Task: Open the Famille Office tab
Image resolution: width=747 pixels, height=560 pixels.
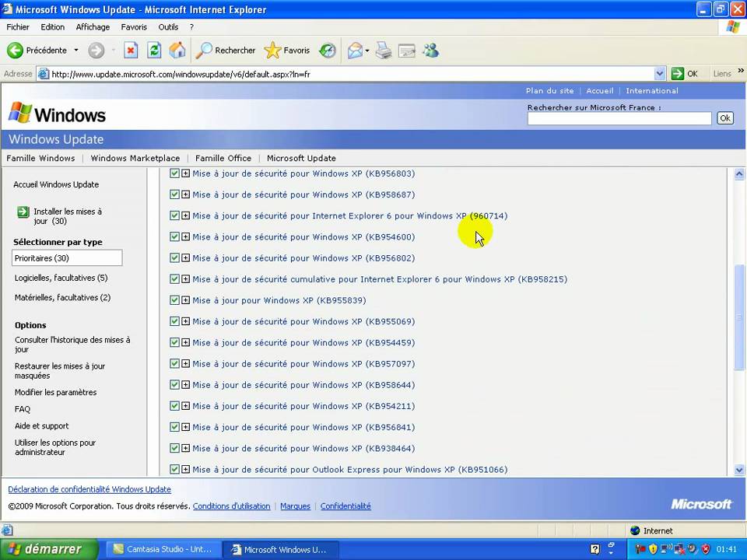Action: [223, 158]
